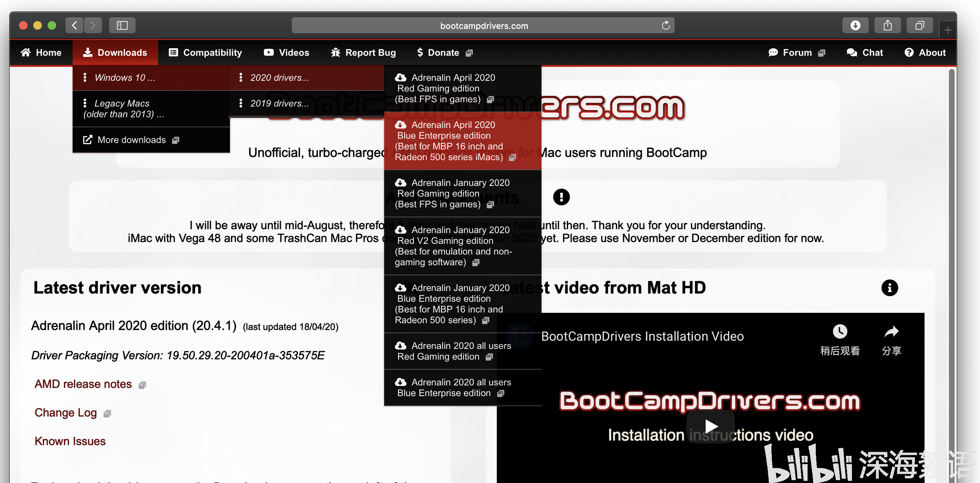Open the More downloads entry

pyautogui.click(x=151, y=140)
